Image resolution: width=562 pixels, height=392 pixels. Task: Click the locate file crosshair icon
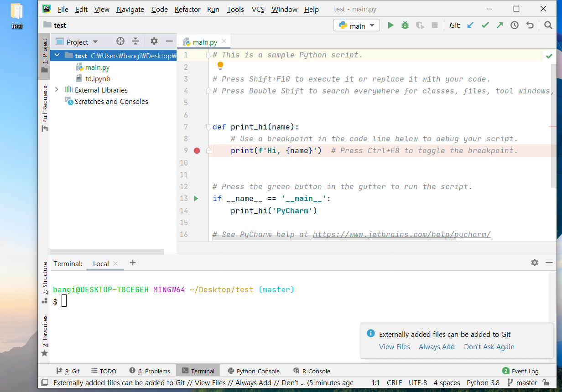click(x=120, y=41)
